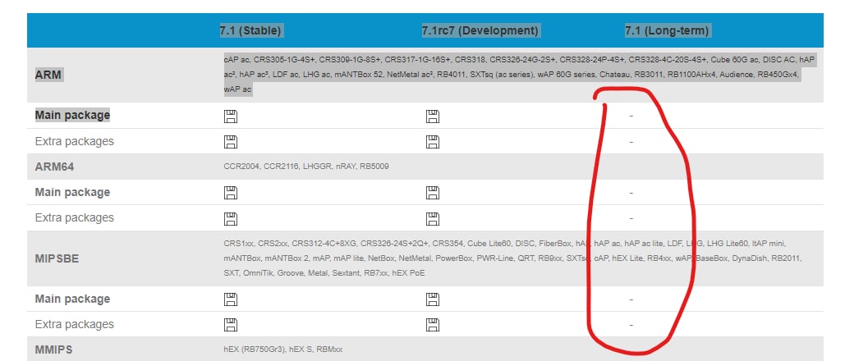The image size is (868, 361).
Task: Click the dash in ARM64 Main package Long-term
Action: click(x=631, y=192)
